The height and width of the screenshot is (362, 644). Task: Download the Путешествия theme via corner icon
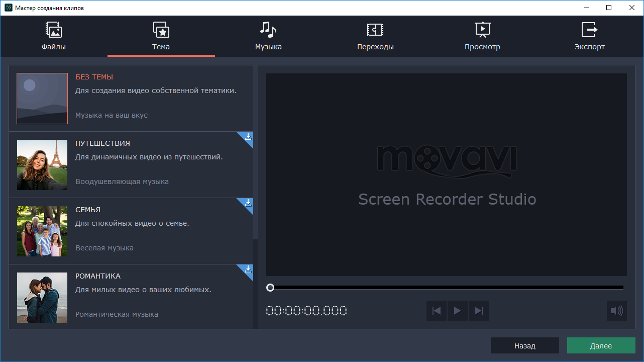click(x=248, y=136)
